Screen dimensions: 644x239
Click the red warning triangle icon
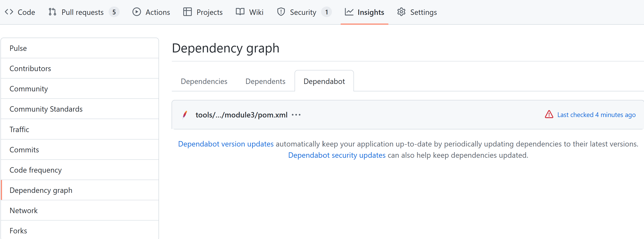tap(549, 114)
